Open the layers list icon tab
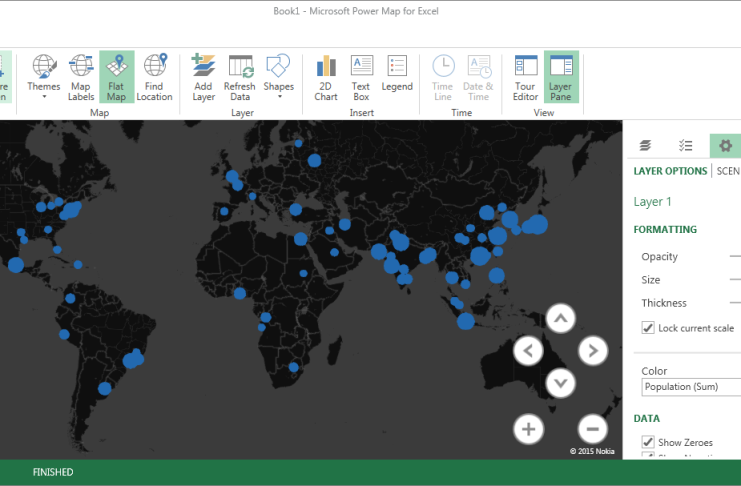This screenshot has height=486, width=741. coord(645,146)
